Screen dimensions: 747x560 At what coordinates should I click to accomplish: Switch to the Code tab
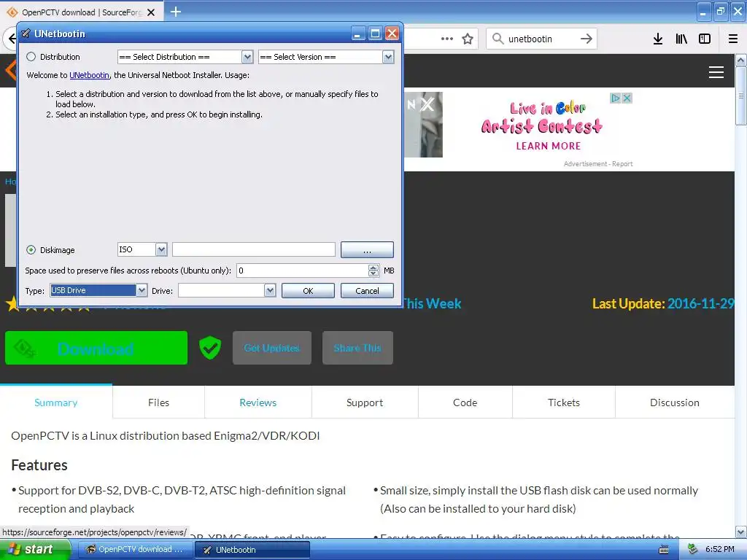(465, 402)
